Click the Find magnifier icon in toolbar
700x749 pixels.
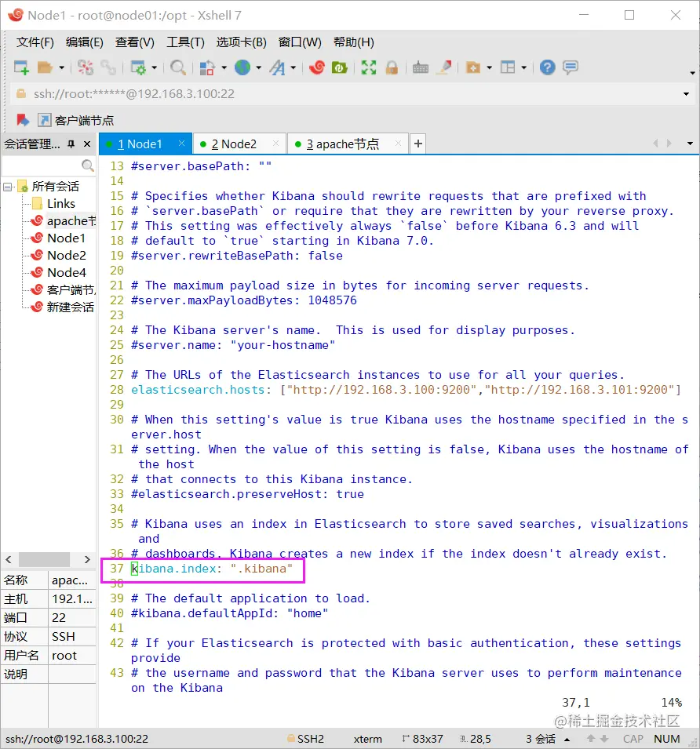point(178,67)
